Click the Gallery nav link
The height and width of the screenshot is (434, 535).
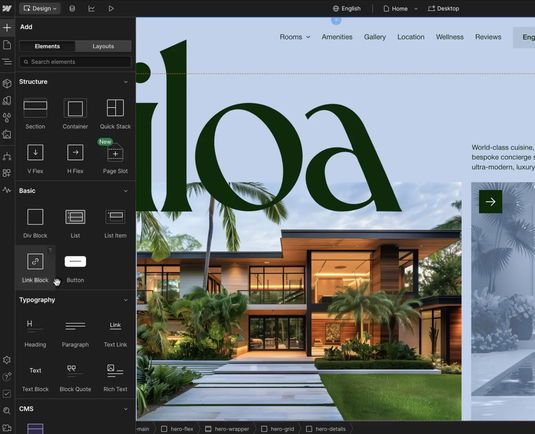point(375,37)
